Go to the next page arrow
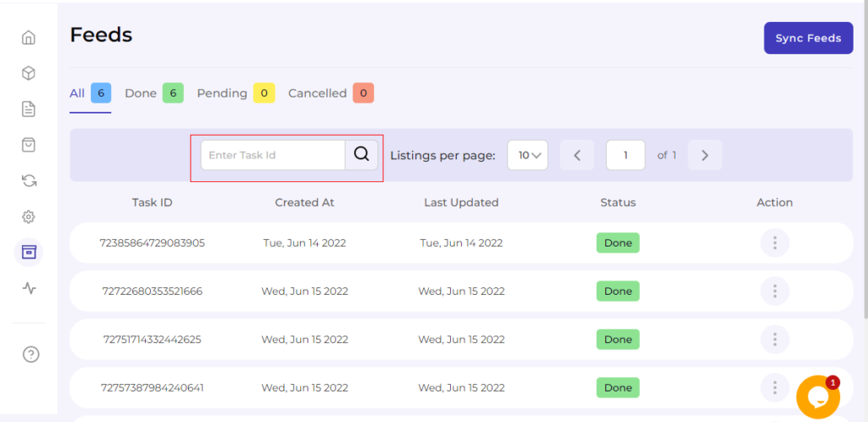The width and height of the screenshot is (868, 422). pyautogui.click(x=704, y=155)
